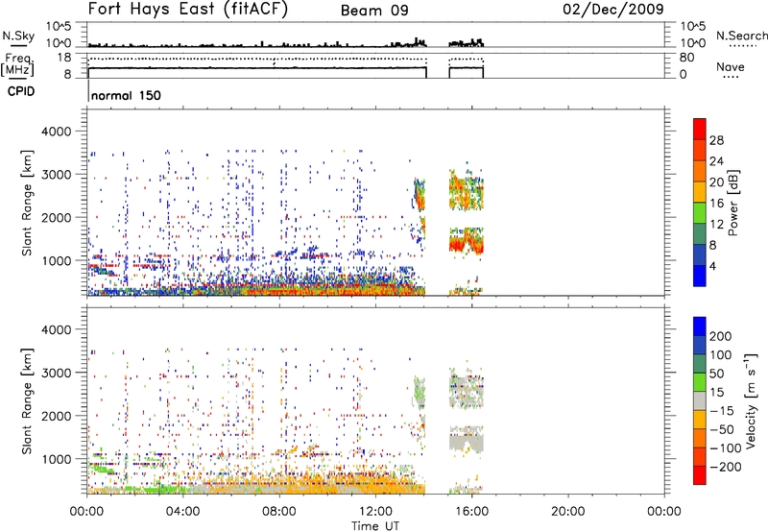
Task: Click the green velocity streak near 00:30
Action: click(103, 469)
